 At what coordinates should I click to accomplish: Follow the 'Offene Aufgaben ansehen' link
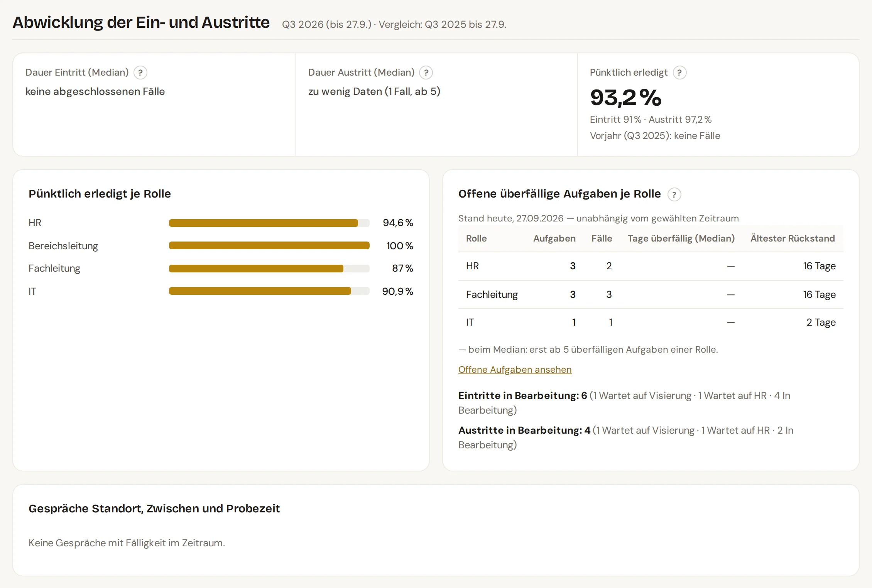(515, 370)
